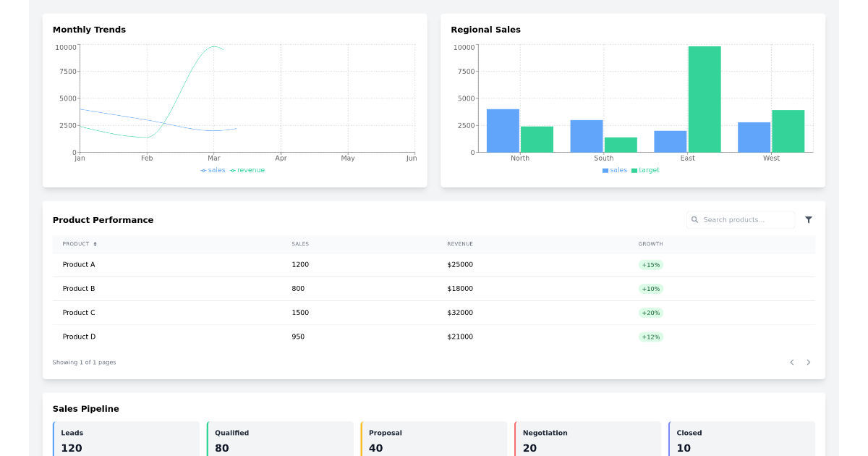868x456 pixels.
Task: Click the magnifier icon in the search box
Action: (x=694, y=219)
